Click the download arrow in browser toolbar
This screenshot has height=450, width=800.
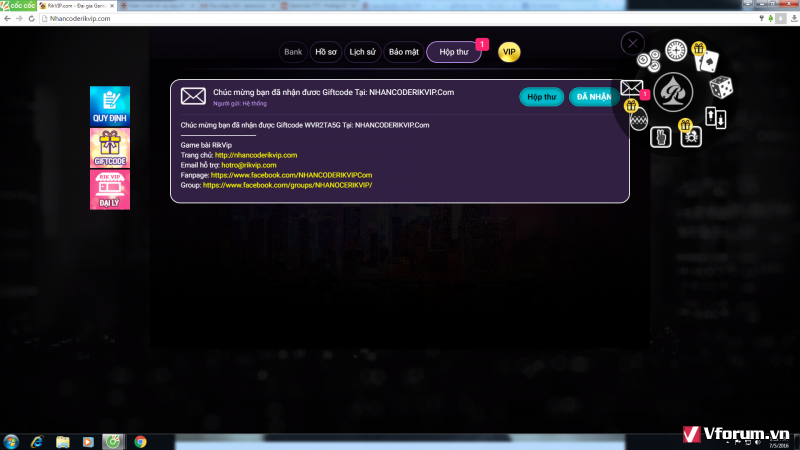794,18
